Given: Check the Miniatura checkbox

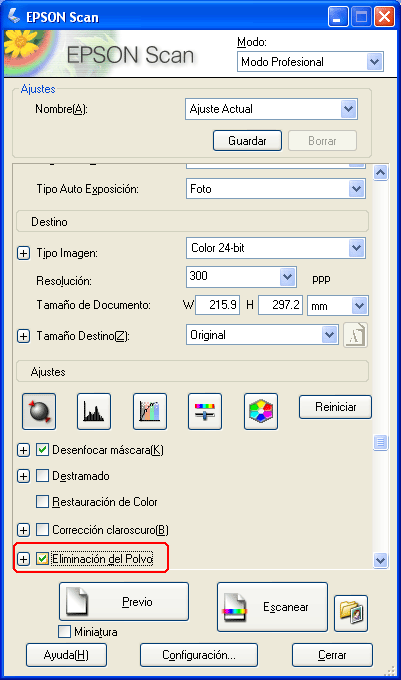Looking at the screenshot, I should click(64, 631).
